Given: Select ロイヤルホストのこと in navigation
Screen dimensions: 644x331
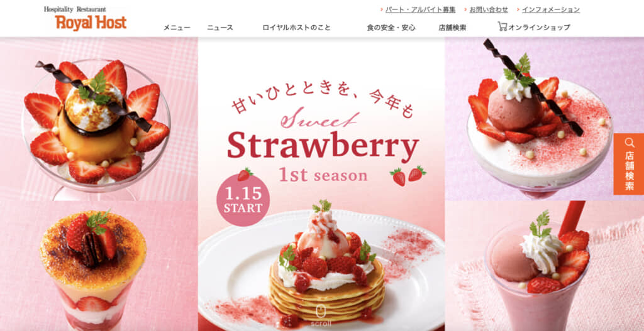Looking at the screenshot, I should point(297,28).
